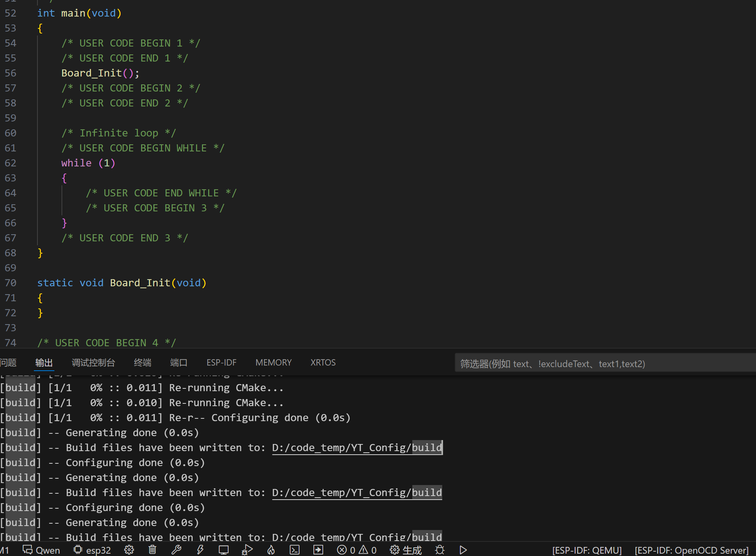Select the 输出 panel tab
Image resolution: width=756 pixels, height=556 pixels.
pyautogui.click(x=44, y=362)
